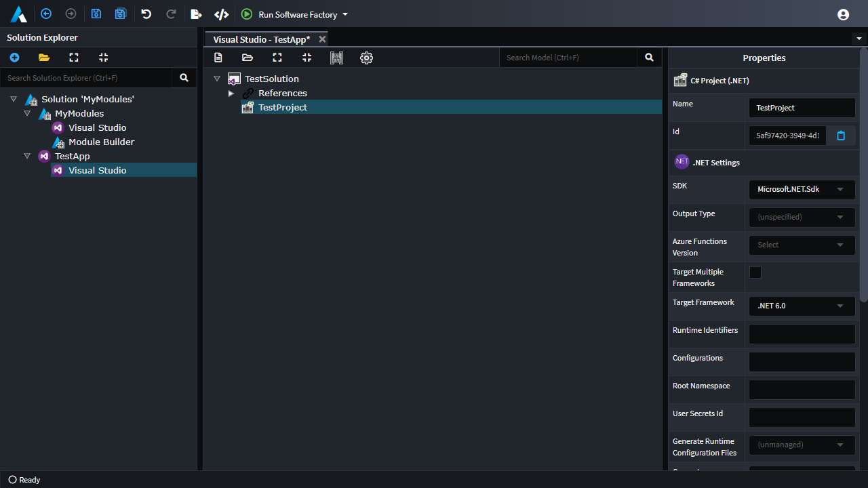Save the current designer changes

pyautogui.click(x=96, y=14)
